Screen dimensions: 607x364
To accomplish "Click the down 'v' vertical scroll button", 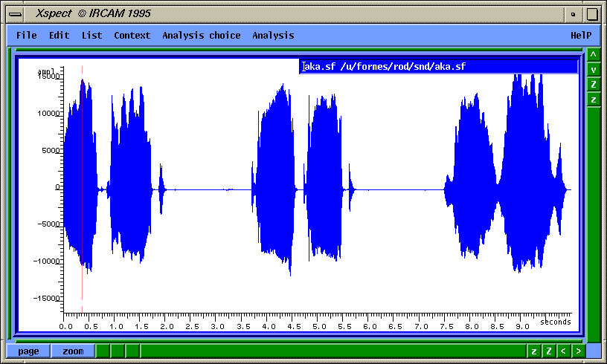I will [x=594, y=70].
